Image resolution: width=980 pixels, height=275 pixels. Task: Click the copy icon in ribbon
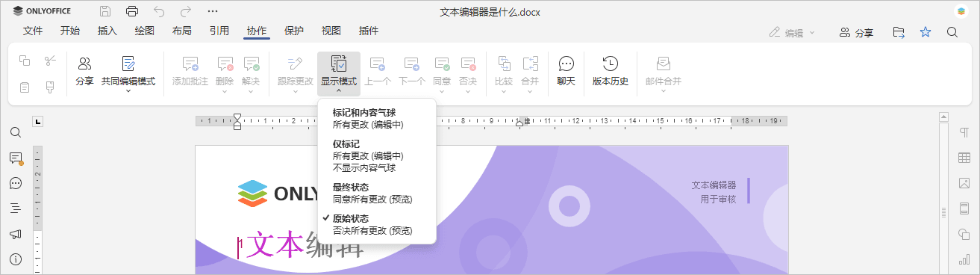(x=25, y=61)
